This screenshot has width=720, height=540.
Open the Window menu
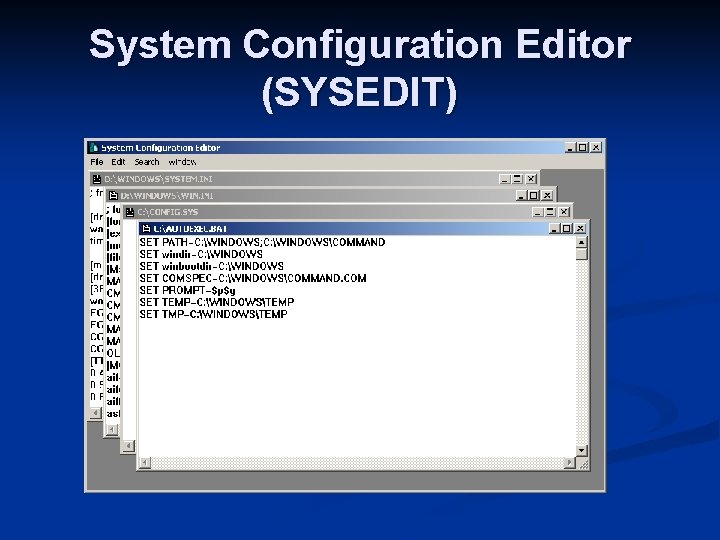tap(182, 162)
